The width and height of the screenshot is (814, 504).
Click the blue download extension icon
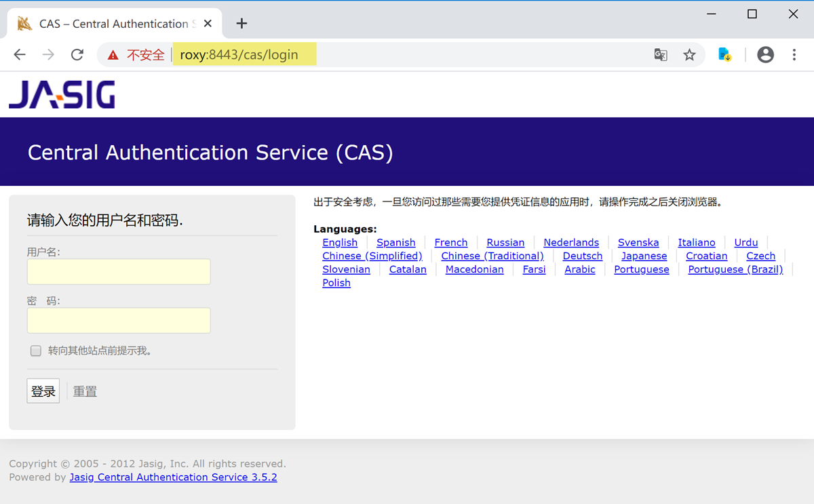(724, 55)
